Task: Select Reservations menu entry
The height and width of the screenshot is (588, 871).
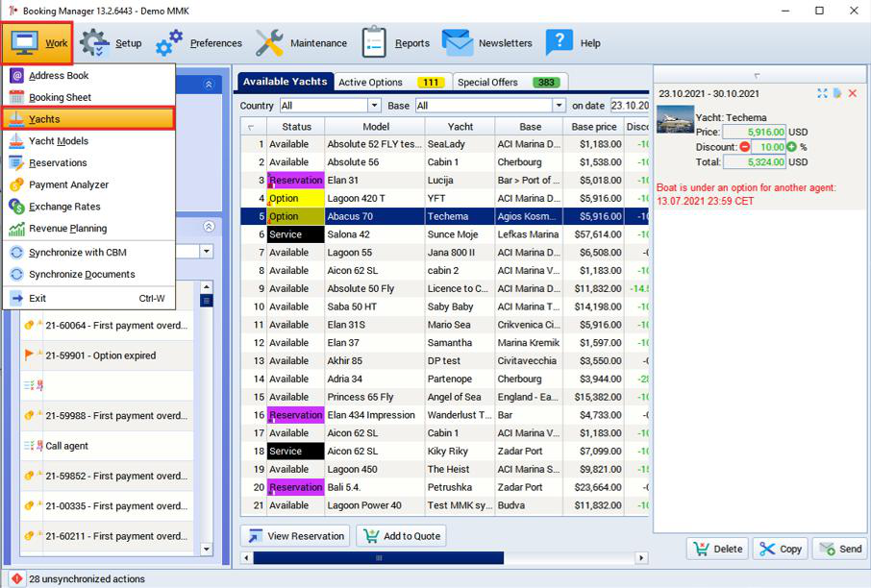Action: (88, 162)
